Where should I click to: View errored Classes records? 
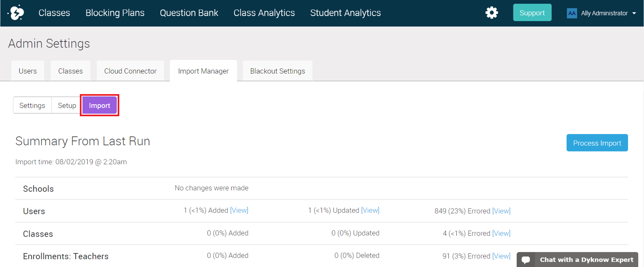(x=501, y=233)
